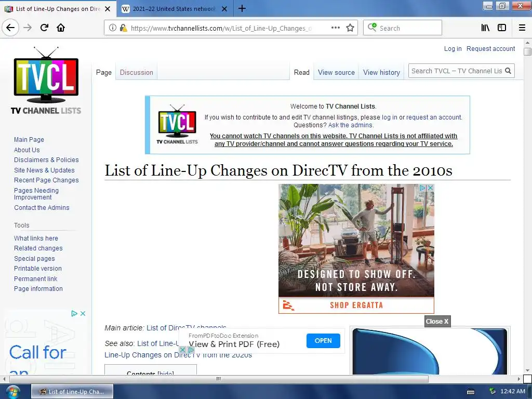Open About Us sidebar link

point(27,150)
